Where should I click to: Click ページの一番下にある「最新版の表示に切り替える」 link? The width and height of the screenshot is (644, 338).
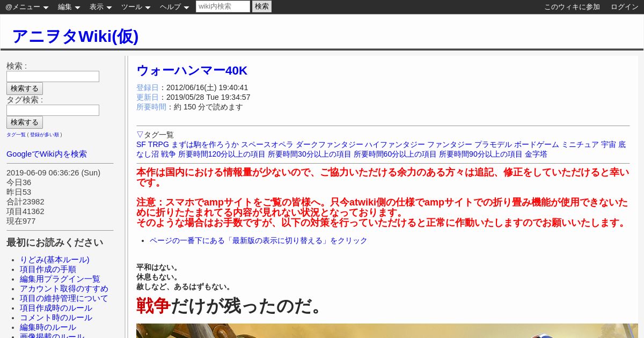pyautogui.click(x=259, y=240)
